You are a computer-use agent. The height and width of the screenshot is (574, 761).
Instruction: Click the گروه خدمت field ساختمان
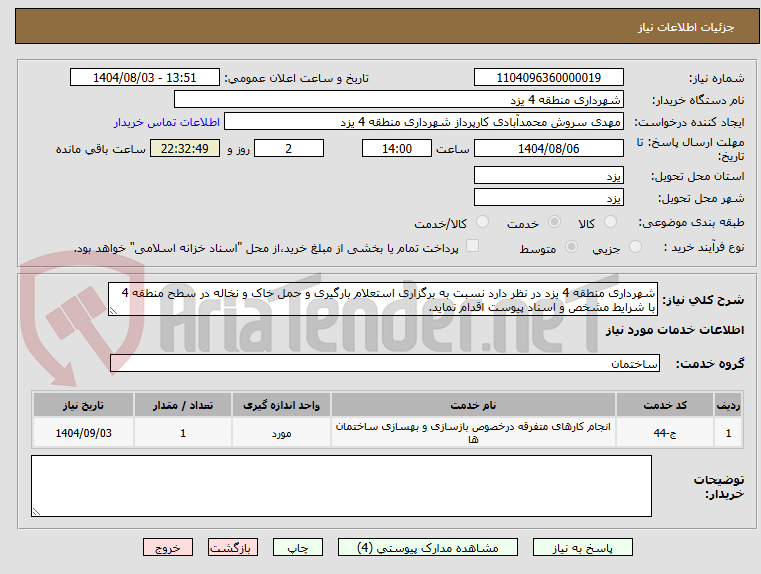[385, 363]
